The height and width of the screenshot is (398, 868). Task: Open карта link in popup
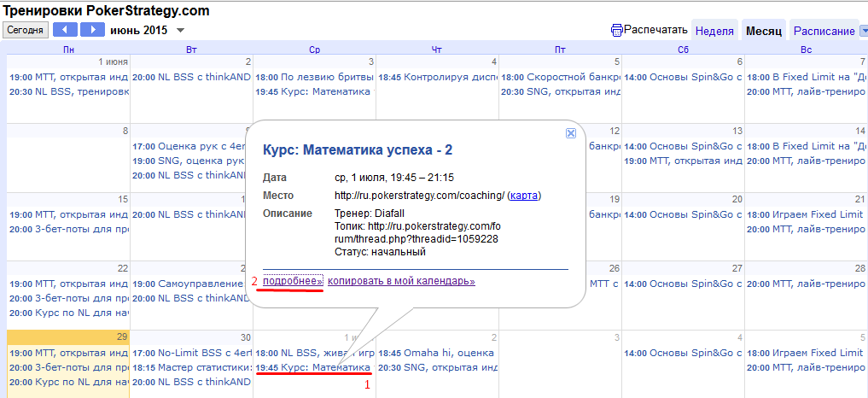tap(522, 196)
